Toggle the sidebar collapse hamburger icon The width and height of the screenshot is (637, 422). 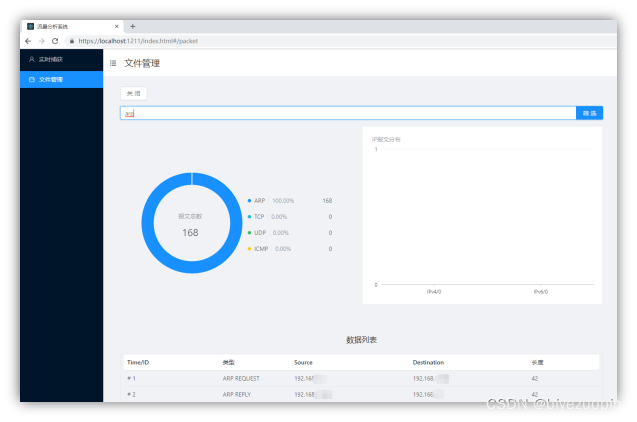coord(113,63)
